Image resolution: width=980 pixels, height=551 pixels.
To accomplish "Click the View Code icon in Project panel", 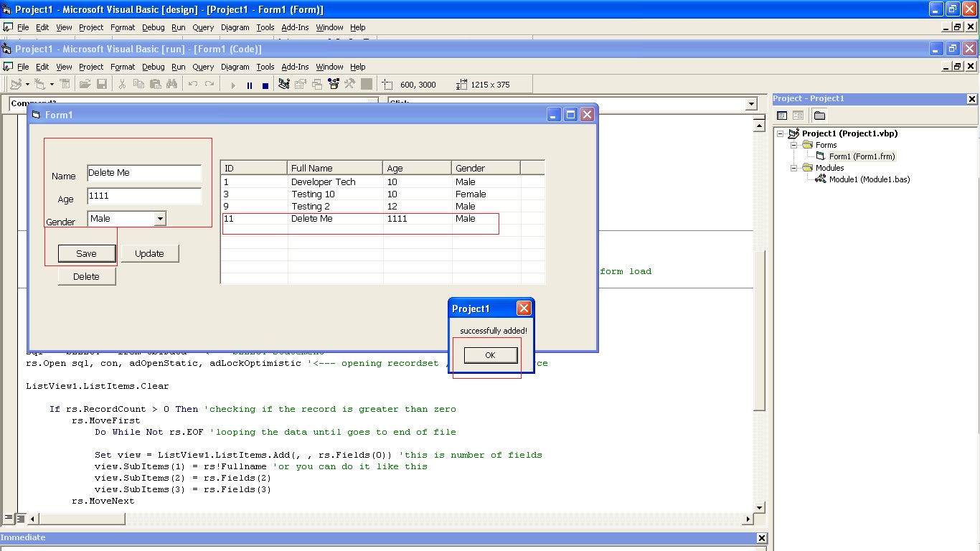I will coord(782,115).
